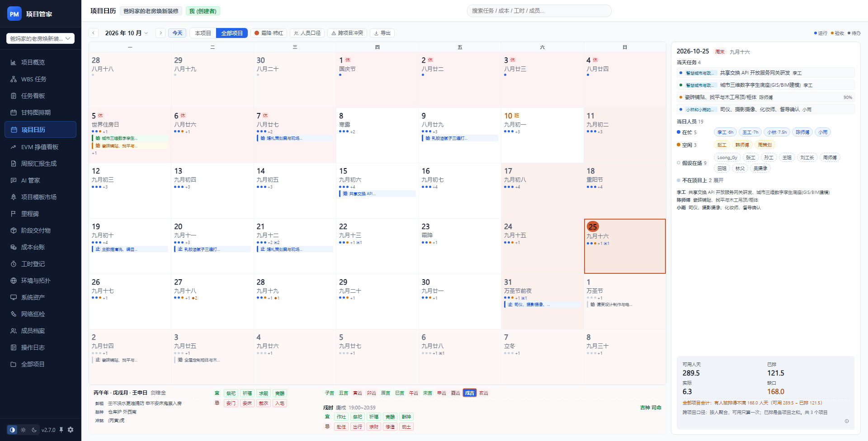Open 网络巡检 page
Viewport: 868px width, 441px height.
click(40, 314)
